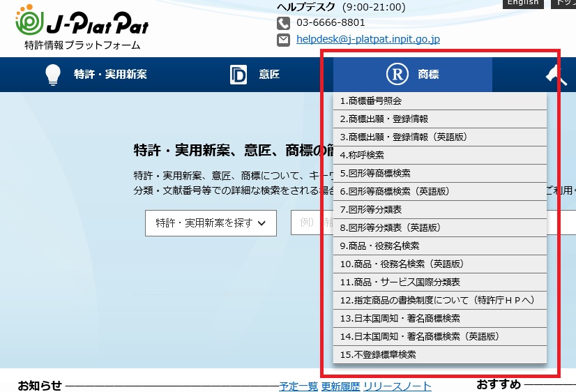Select 13.日本国周知・著名商標検索
This screenshot has height=392, width=576.
pyautogui.click(x=440, y=319)
